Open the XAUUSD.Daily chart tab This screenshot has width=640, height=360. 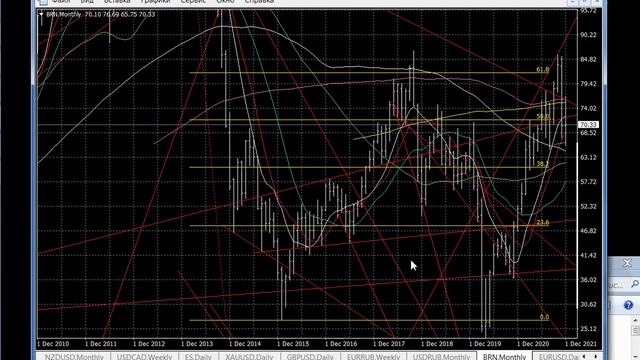click(x=249, y=357)
